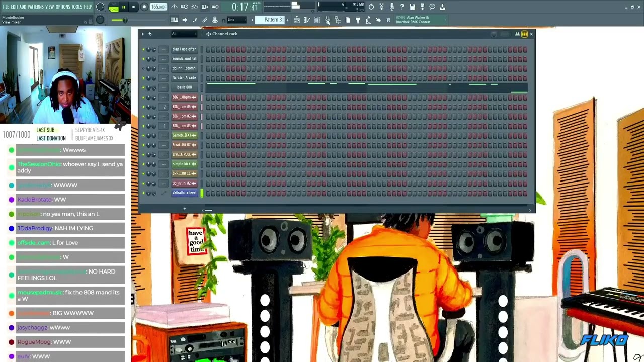Click the channel rack undo arrow icon
The height and width of the screenshot is (362, 644).
pos(150,34)
